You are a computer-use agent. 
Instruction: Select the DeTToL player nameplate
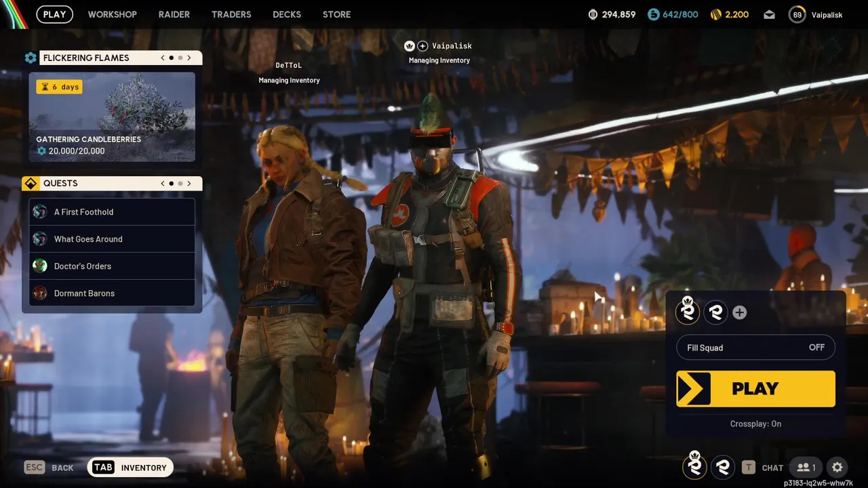coord(288,65)
